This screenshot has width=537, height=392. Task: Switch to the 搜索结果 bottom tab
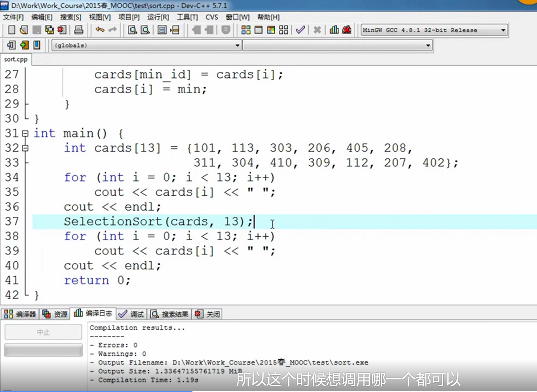click(170, 314)
